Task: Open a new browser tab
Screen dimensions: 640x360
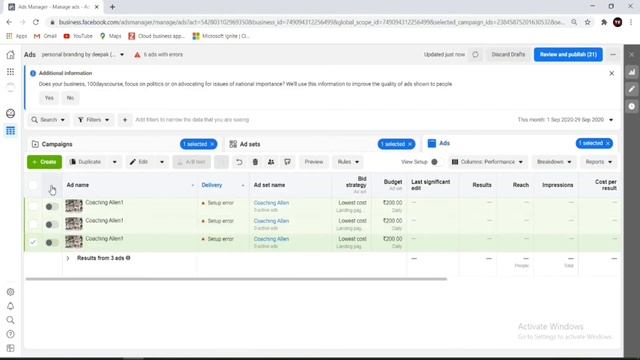Action: [112, 7]
